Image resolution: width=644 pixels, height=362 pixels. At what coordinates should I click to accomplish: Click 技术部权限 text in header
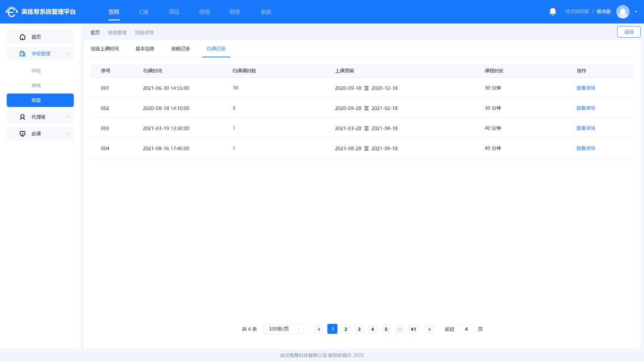(x=578, y=12)
